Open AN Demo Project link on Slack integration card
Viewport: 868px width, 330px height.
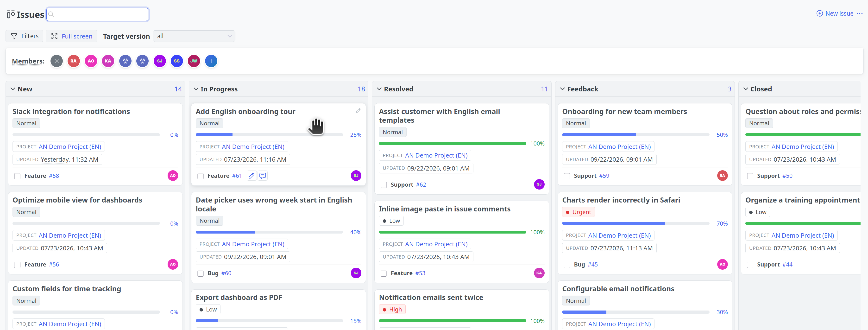click(70, 147)
